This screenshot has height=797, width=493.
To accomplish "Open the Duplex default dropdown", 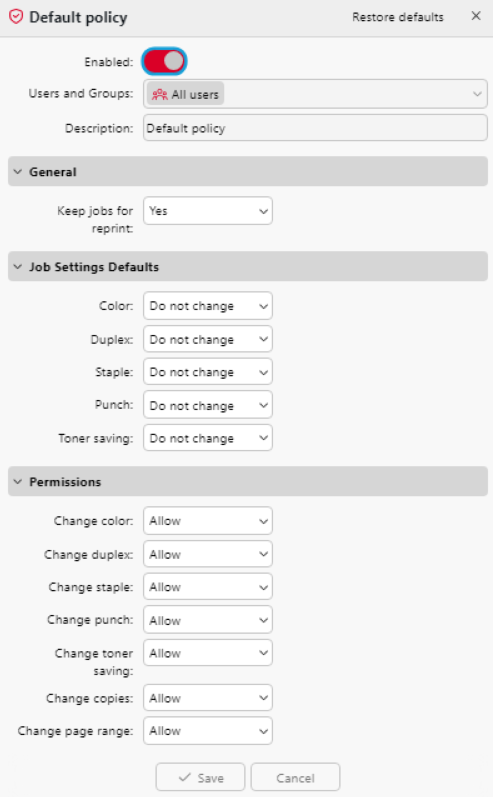I will tap(208, 339).
